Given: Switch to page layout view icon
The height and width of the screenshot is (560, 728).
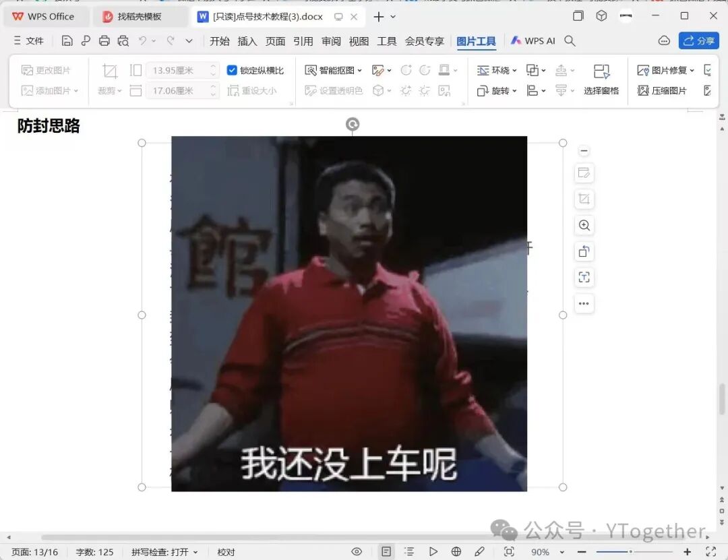Looking at the screenshot, I should 386,551.
